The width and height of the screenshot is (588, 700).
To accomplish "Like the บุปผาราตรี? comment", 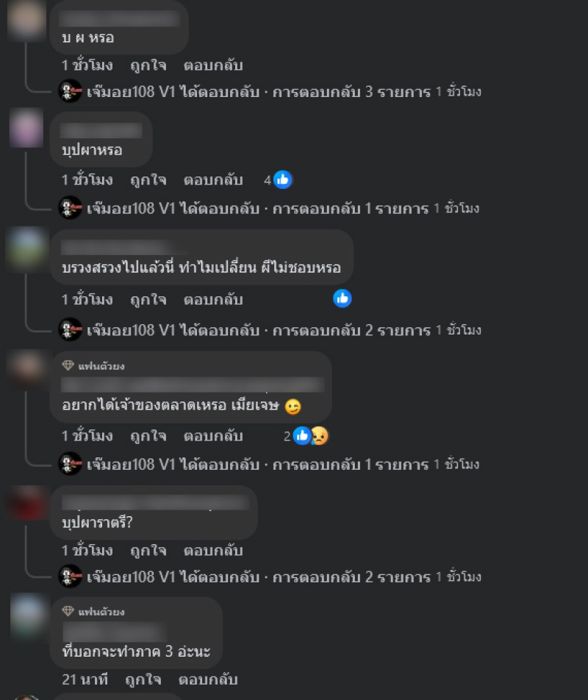I will pos(148,551).
